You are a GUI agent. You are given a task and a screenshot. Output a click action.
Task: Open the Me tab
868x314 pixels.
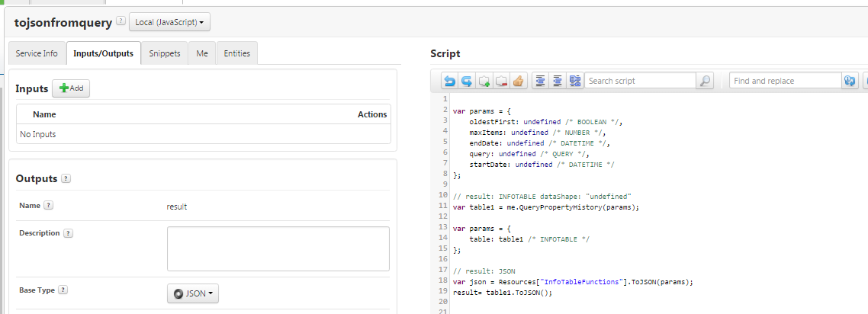pyautogui.click(x=202, y=53)
